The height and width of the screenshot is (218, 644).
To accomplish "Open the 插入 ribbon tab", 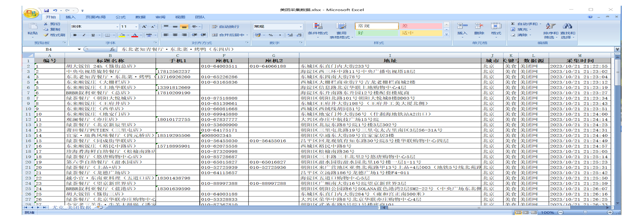I will tap(70, 17).
